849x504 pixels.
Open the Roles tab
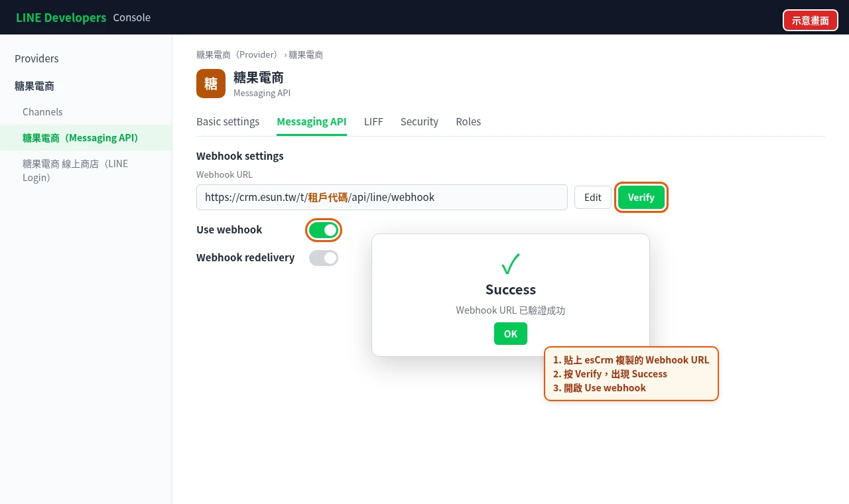[468, 122]
